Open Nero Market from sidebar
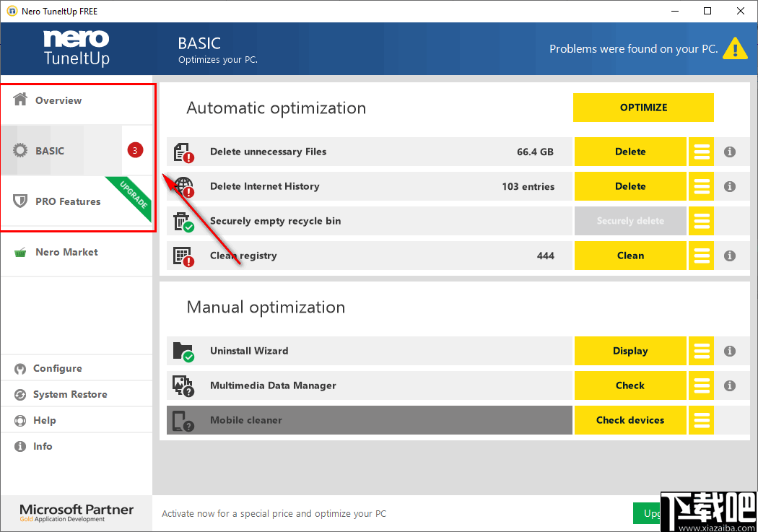This screenshot has height=532, width=758. point(66,252)
